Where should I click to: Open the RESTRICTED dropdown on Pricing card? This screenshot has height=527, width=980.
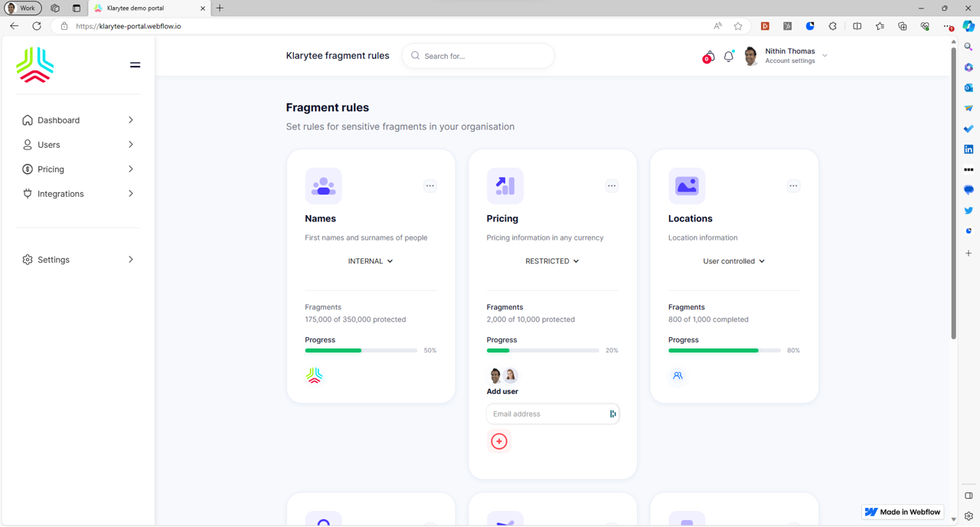pos(552,260)
